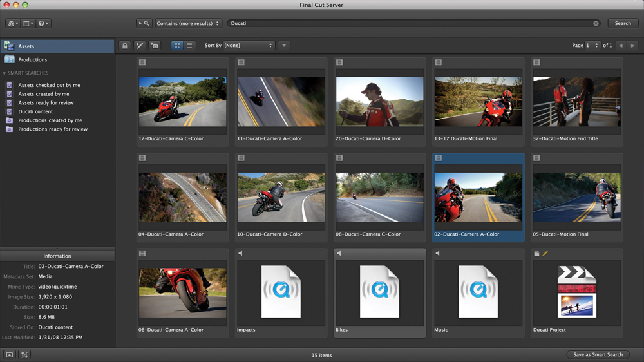Image resolution: width=644 pixels, height=362 pixels.
Task: Click the speaker icon above Music
Action: [x=438, y=254]
